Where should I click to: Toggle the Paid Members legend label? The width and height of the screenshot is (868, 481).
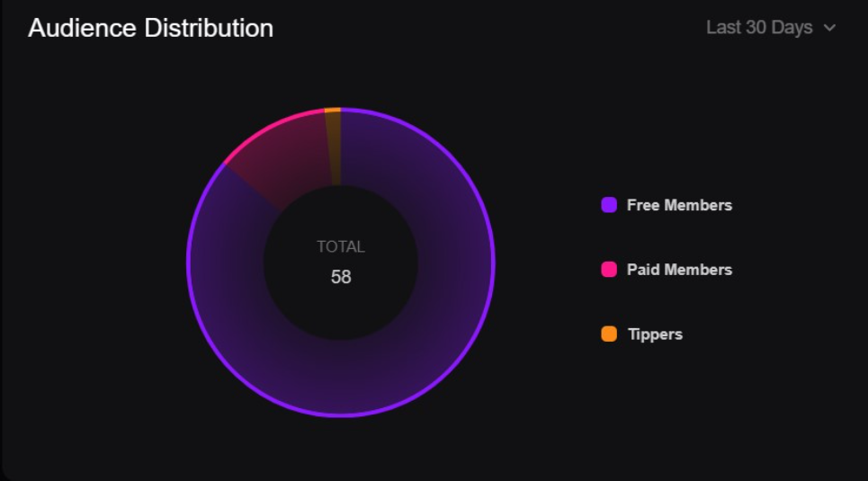(x=679, y=270)
